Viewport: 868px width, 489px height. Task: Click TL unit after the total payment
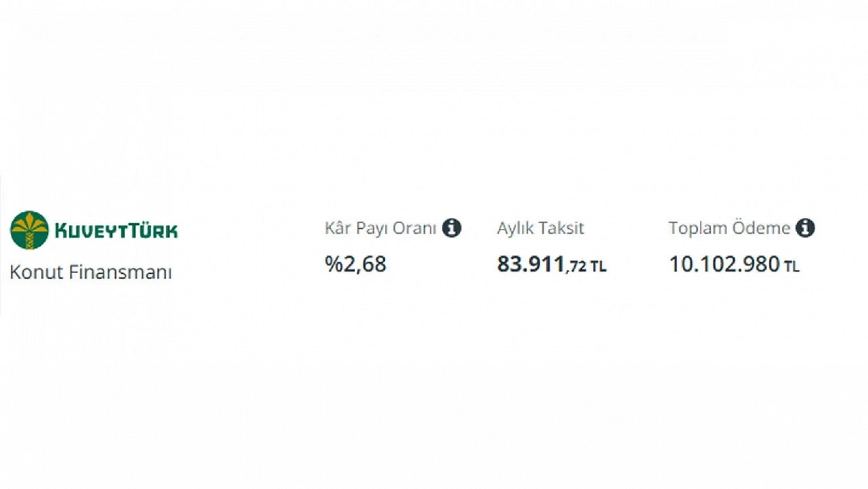pos(792,266)
